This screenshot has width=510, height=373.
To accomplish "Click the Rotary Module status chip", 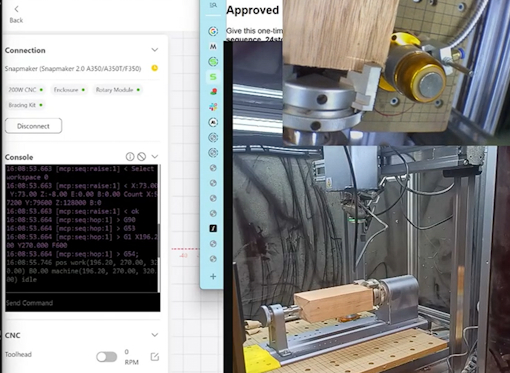I will [x=117, y=90].
